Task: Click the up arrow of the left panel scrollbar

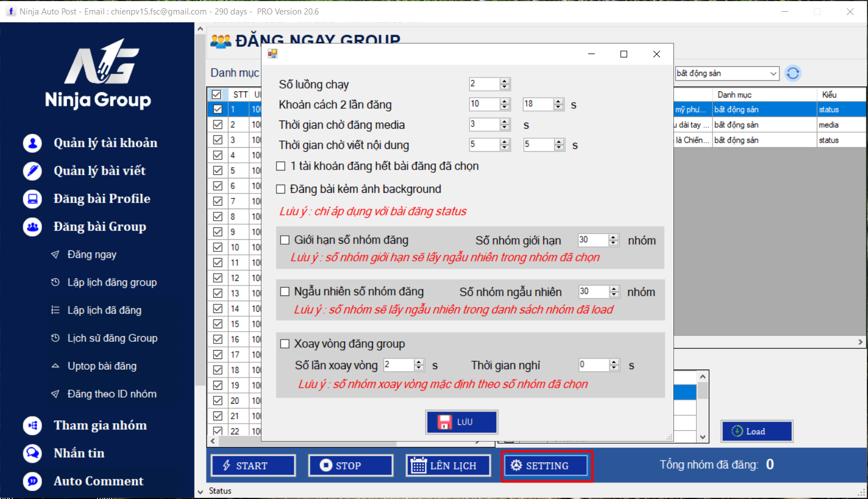Action: coord(200,28)
